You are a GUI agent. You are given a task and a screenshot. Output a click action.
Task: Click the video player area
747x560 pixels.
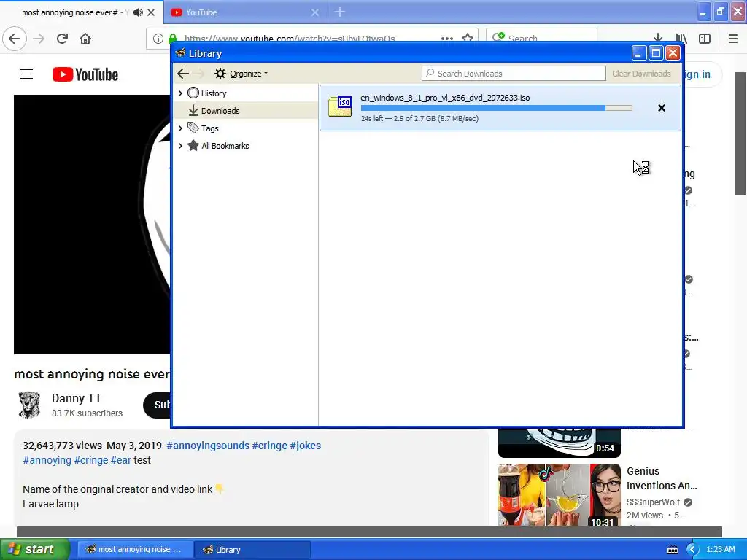pyautogui.click(x=92, y=225)
